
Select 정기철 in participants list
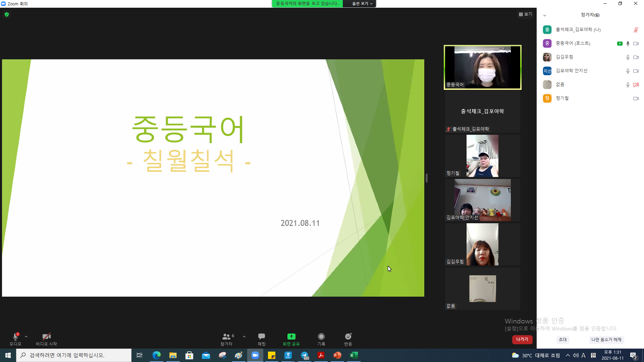point(590,98)
